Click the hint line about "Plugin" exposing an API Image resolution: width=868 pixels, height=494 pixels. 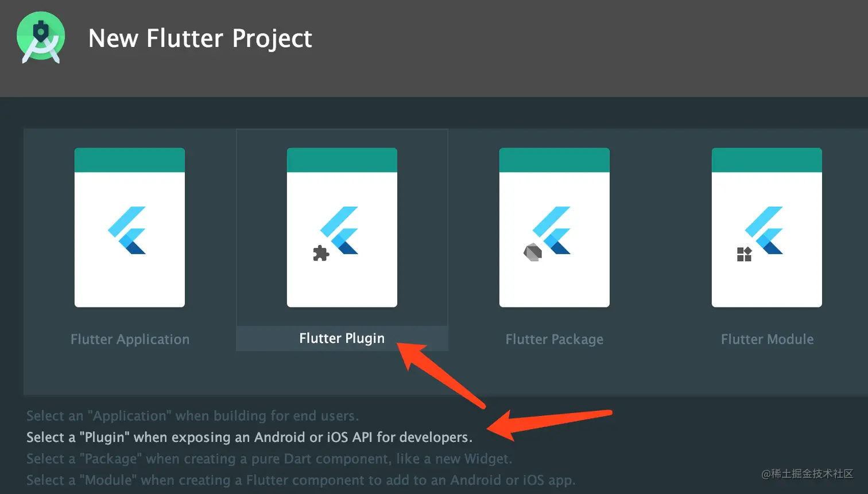(249, 437)
